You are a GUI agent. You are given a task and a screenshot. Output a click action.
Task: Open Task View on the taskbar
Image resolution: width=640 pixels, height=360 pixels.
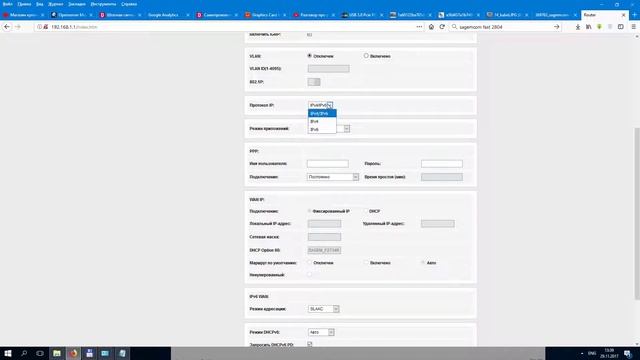click(40, 353)
